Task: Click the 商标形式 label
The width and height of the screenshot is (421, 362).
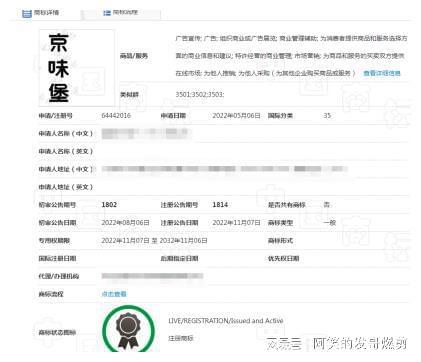Action: 280,240
